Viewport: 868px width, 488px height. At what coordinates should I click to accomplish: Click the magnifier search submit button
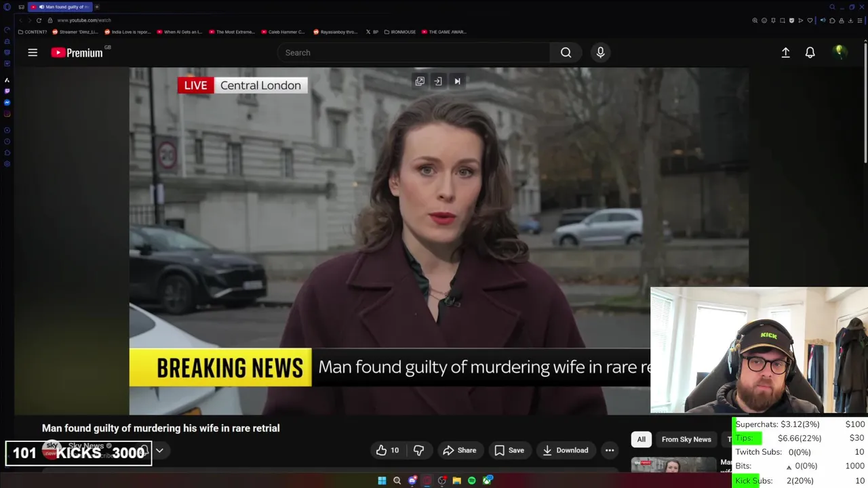[x=566, y=52]
